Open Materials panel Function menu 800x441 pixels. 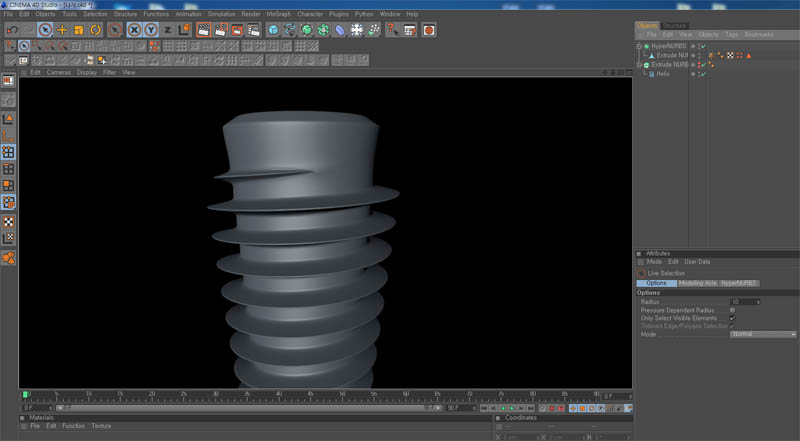point(73,426)
